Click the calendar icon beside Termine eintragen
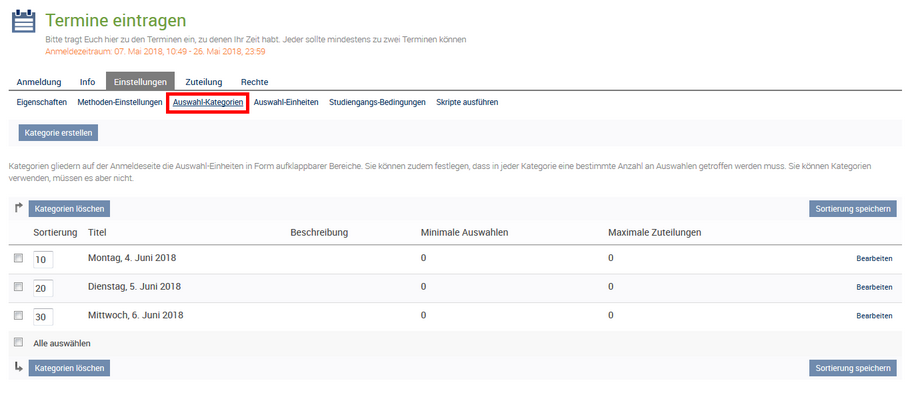The width and height of the screenshot is (917, 404). [x=23, y=22]
